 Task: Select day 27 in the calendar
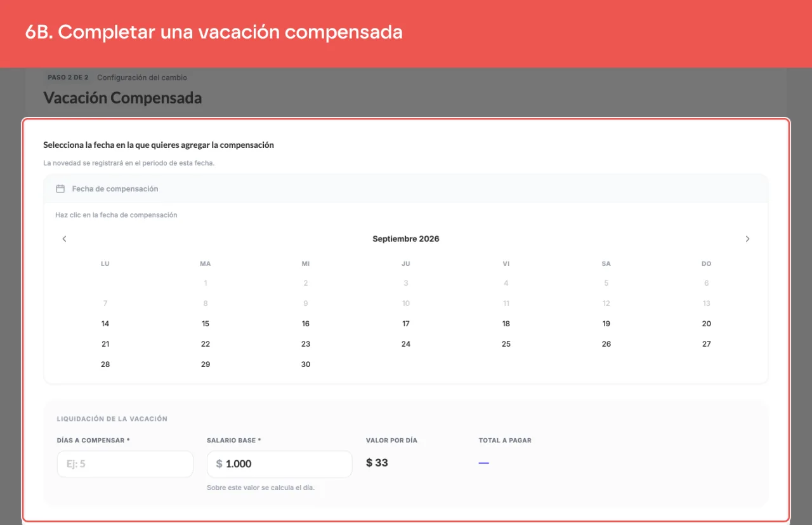pyautogui.click(x=707, y=344)
